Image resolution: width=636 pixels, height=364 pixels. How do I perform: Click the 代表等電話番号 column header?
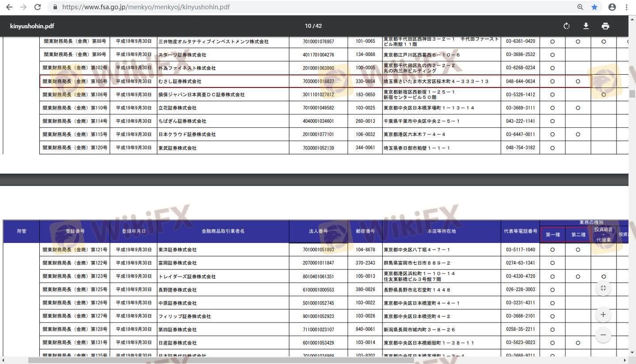pyautogui.click(x=521, y=231)
